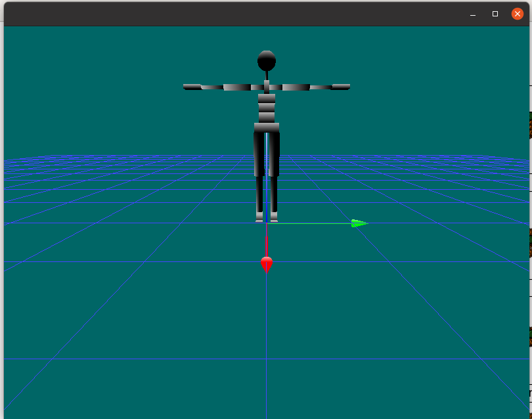Click the character's neck joint

pos(266,76)
